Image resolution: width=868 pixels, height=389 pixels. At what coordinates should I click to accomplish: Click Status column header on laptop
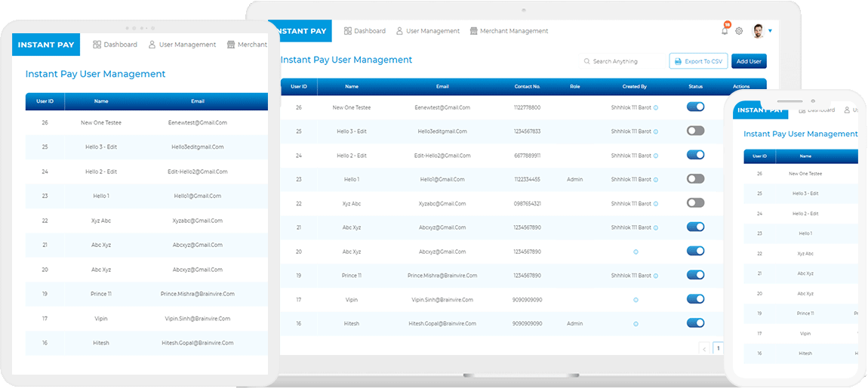click(695, 87)
